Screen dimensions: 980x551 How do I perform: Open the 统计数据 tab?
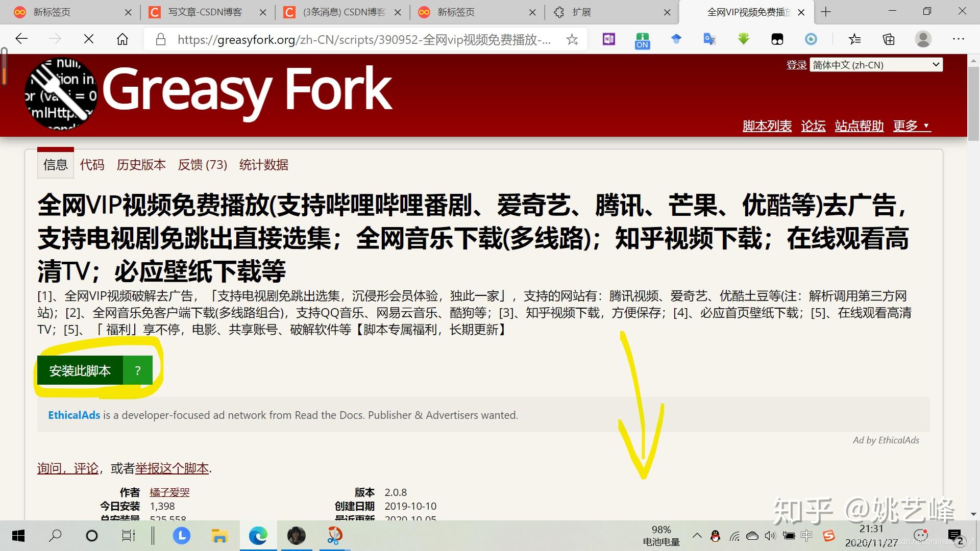click(263, 165)
